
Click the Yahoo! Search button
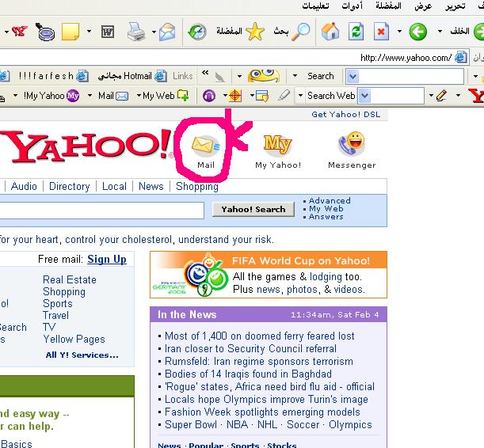click(x=253, y=209)
